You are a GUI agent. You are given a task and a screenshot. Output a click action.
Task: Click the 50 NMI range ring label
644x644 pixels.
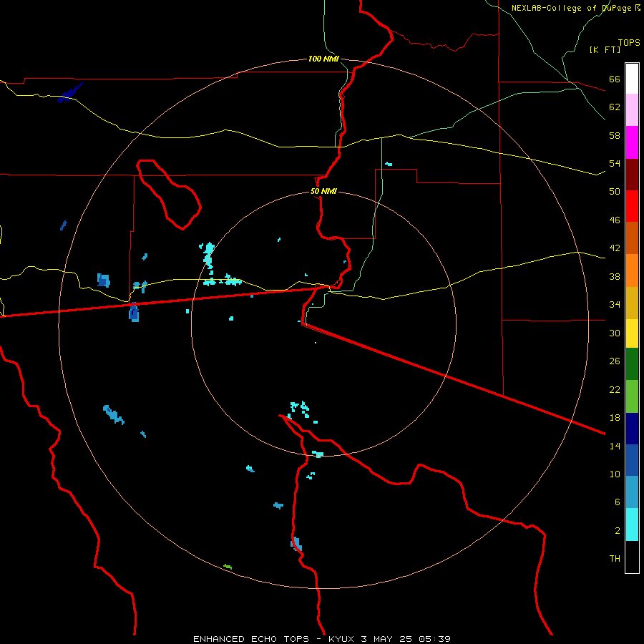click(323, 191)
